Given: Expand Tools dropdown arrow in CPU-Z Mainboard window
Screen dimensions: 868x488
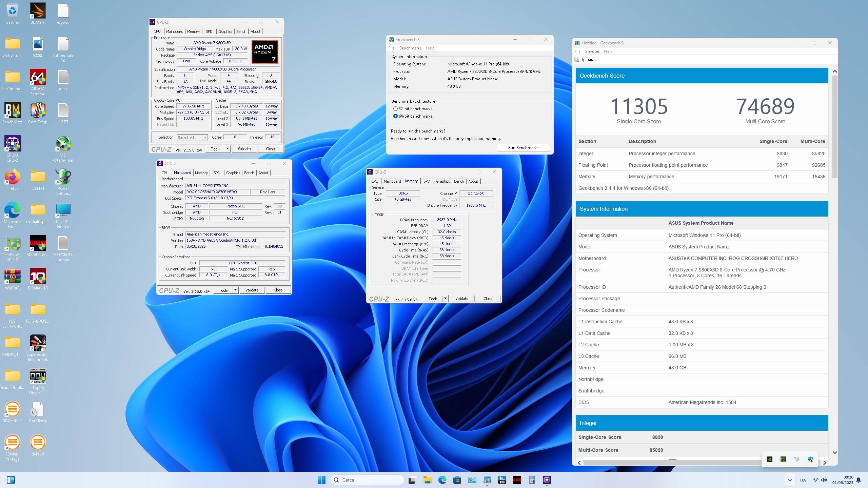Looking at the screenshot, I should (235, 290).
